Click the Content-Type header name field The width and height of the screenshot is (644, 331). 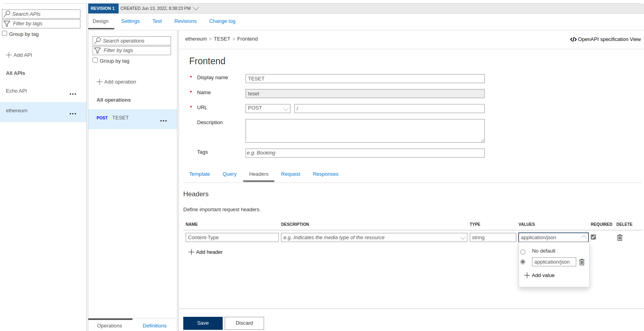coord(232,238)
